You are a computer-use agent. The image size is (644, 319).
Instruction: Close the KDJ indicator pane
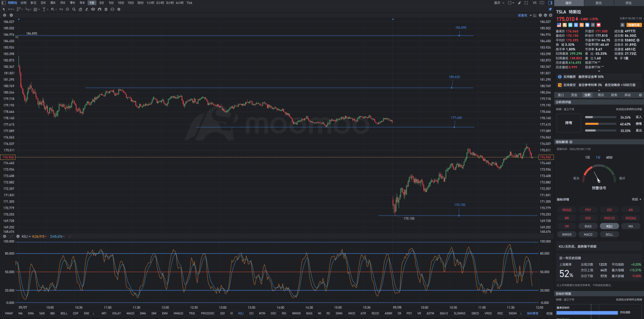pyautogui.click(x=18, y=236)
